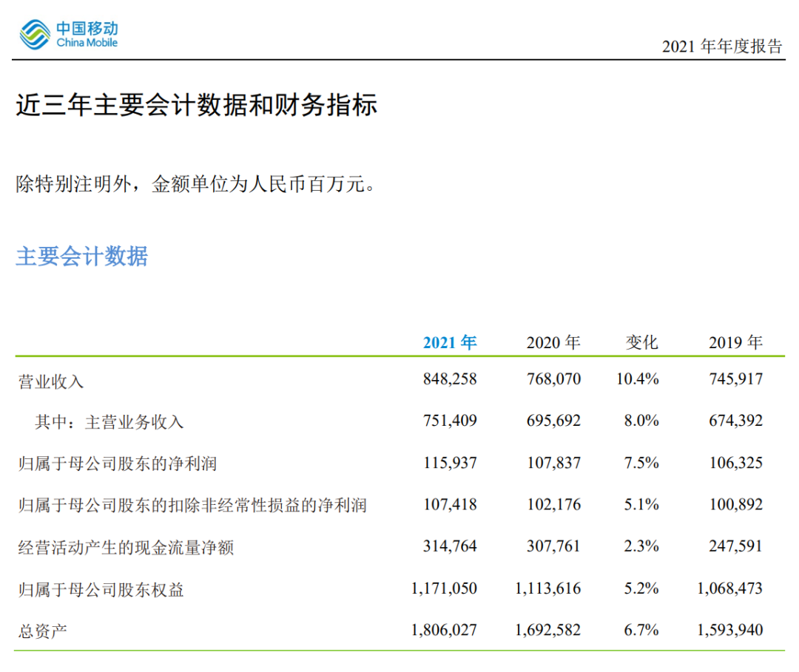The height and width of the screenshot is (672, 799).
Task: Click the 2019 年 column header
Action: (736, 342)
